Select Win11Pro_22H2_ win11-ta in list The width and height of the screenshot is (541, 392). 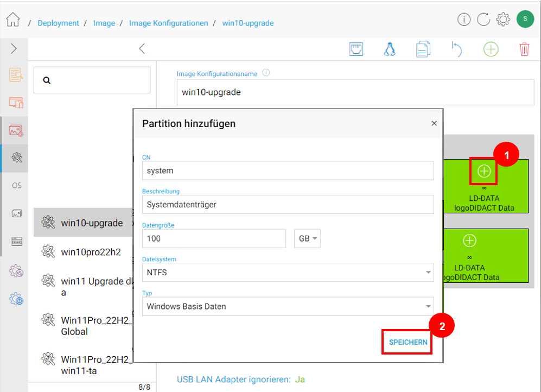tap(83, 365)
